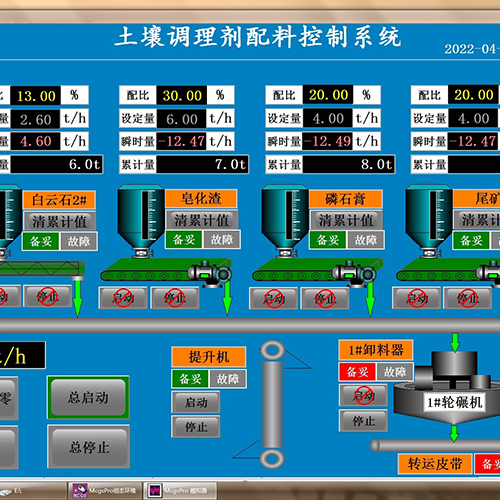Click 尾矿 配比 field showing 20.00
500x500 pixels.
(x=474, y=95)
